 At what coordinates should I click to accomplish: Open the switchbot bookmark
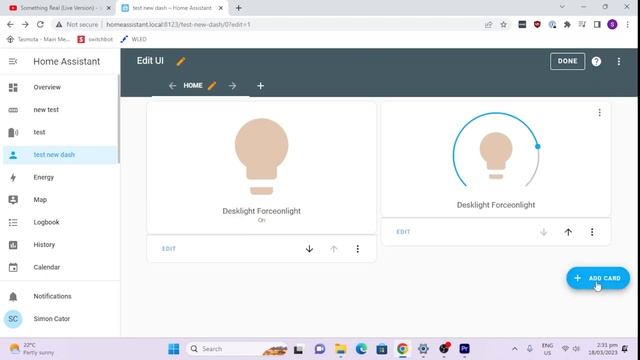pyautogui.click(x=95, y=39)
